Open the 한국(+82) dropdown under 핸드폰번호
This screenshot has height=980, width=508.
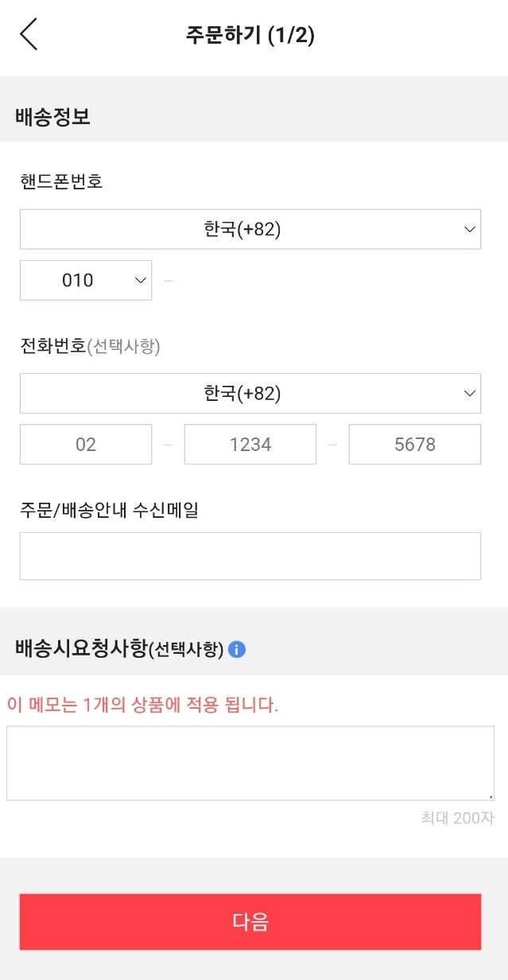tap(250, 229)
